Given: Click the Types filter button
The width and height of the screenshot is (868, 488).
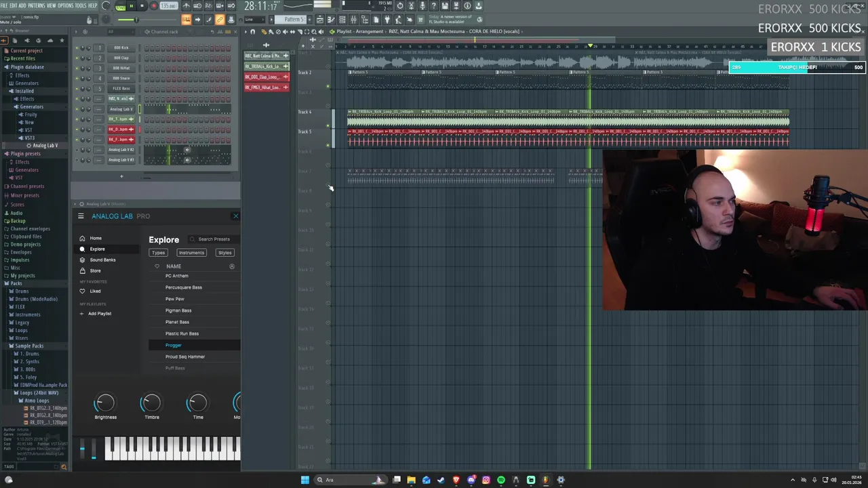Looking at the screenshot, I should tap(158, 252).
